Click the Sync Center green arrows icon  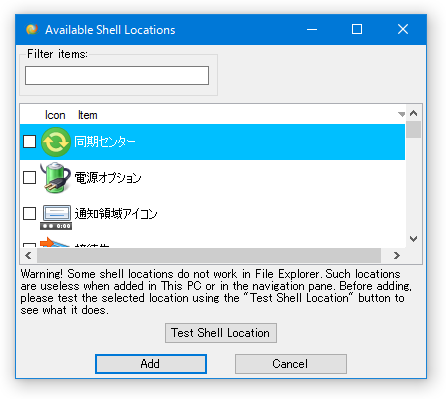pyautogui.click(x=56, y=142)
